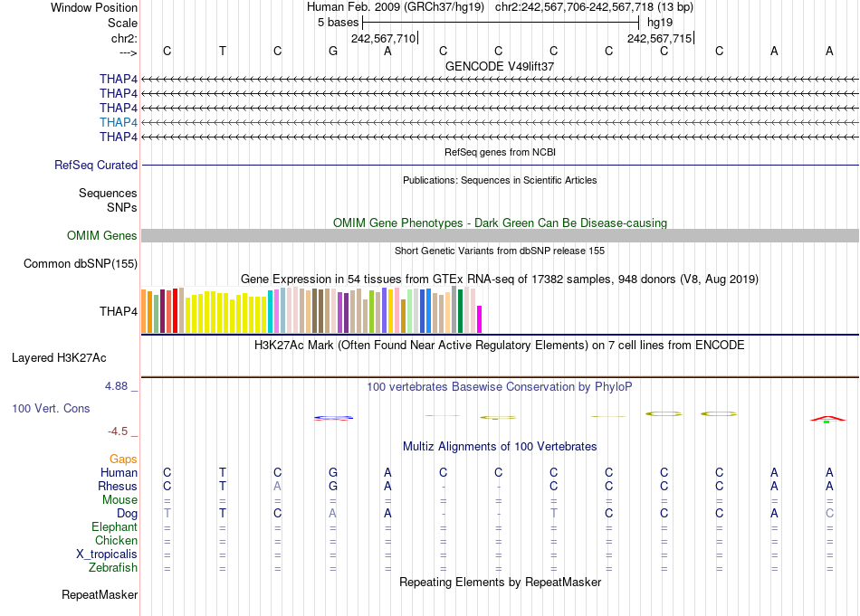Viewport: 860px width, 616px height.
Task: Click the 'Sequences' track label
Action: 108,193
